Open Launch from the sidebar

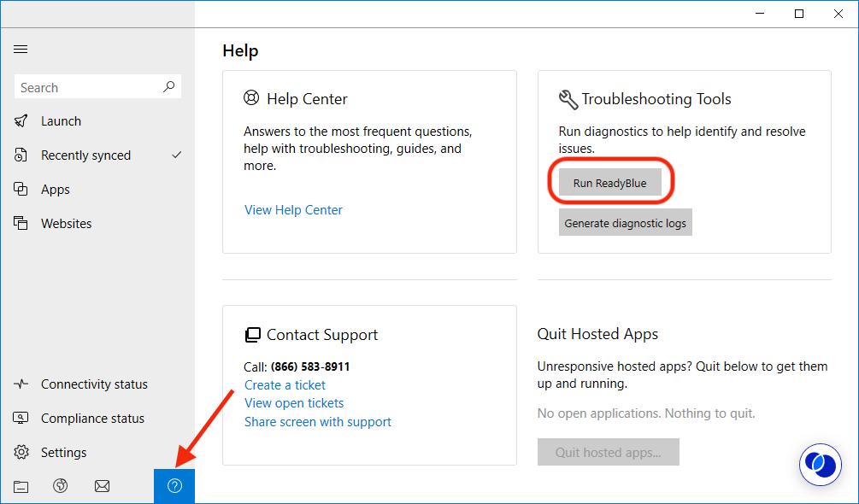tap(62, 121)
